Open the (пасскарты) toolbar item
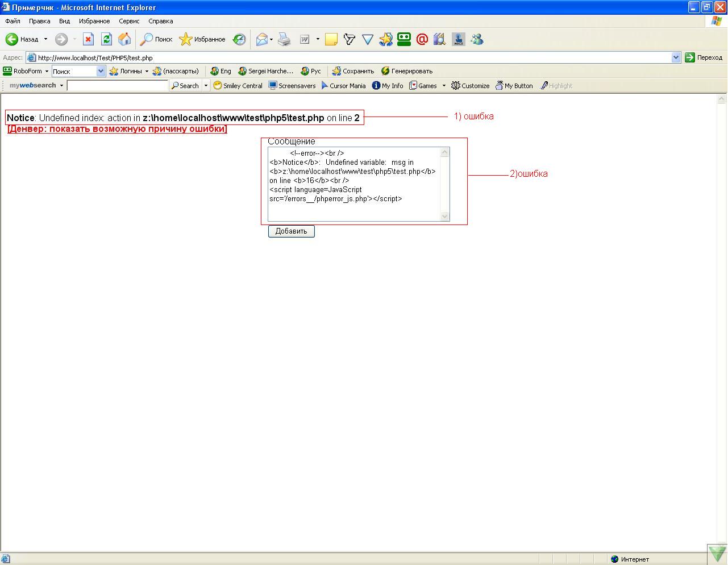 tap(176, 71)
